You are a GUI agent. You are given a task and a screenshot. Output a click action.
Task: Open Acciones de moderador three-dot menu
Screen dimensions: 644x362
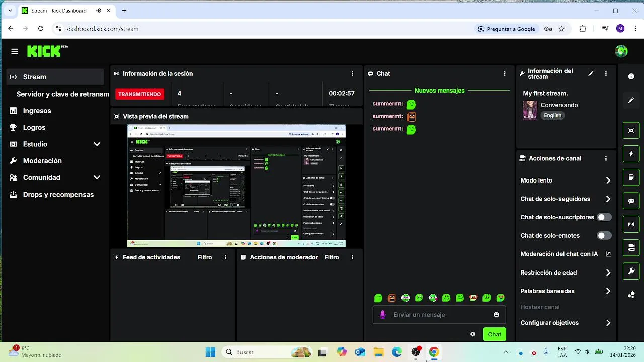[352, 257]
